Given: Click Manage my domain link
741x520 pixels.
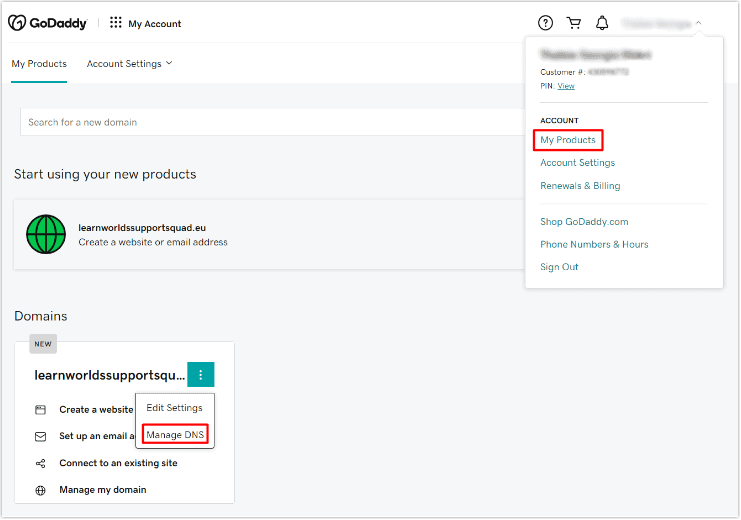Looking at the screenshot, I should click(x=103, y=490).
